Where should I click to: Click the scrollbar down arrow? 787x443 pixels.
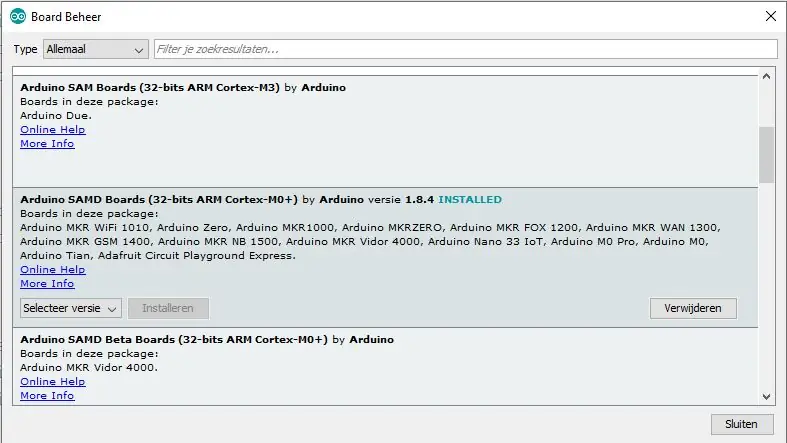[x=766, y=397]
